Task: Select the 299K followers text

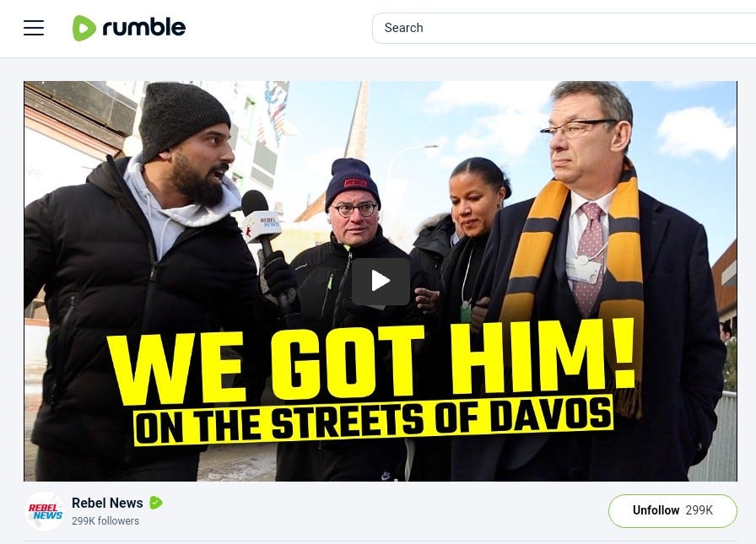Action: (105, 521)
